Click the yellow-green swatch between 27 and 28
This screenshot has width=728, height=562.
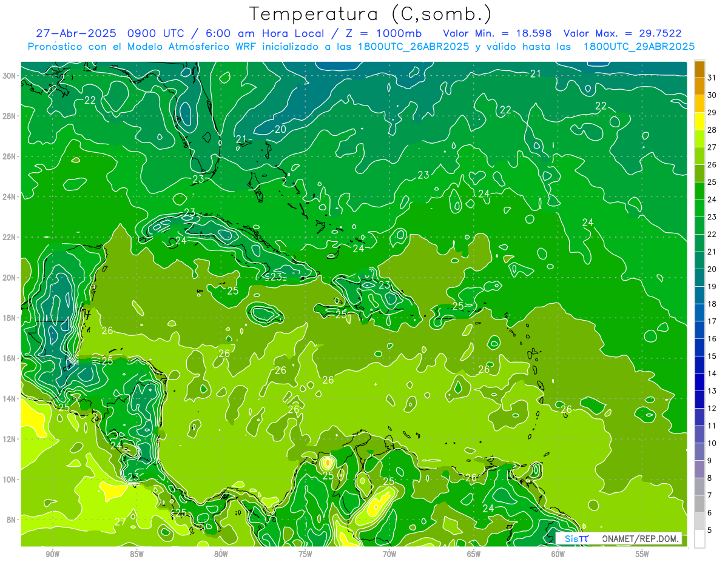699,139
